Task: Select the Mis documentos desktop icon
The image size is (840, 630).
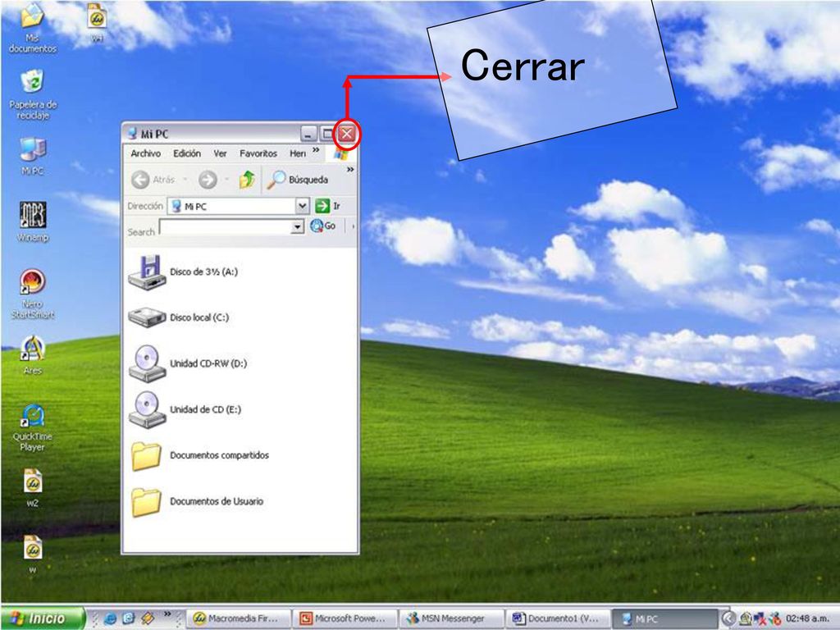Action: coord(32,27)
